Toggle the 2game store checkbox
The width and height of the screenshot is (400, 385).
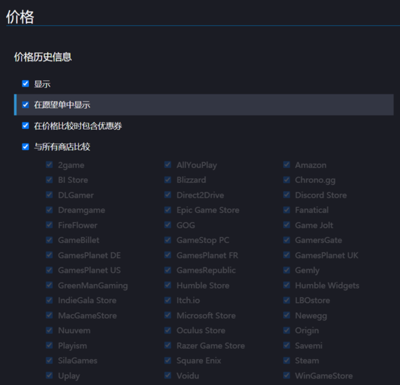point(49,165)
